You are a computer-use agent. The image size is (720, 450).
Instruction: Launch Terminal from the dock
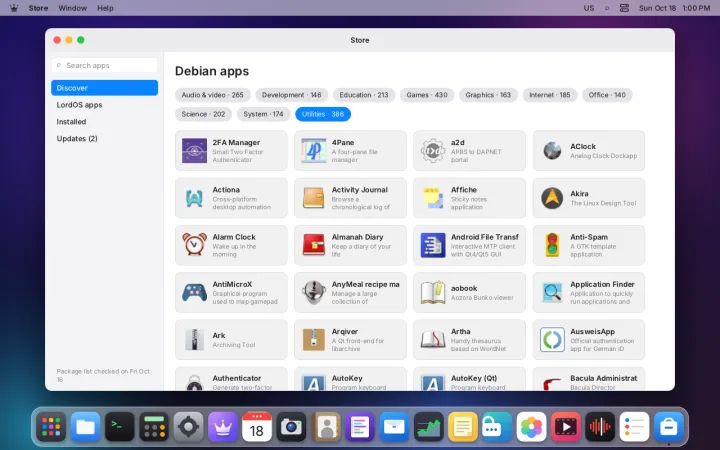pyautogui.click(x=119, y=427)
